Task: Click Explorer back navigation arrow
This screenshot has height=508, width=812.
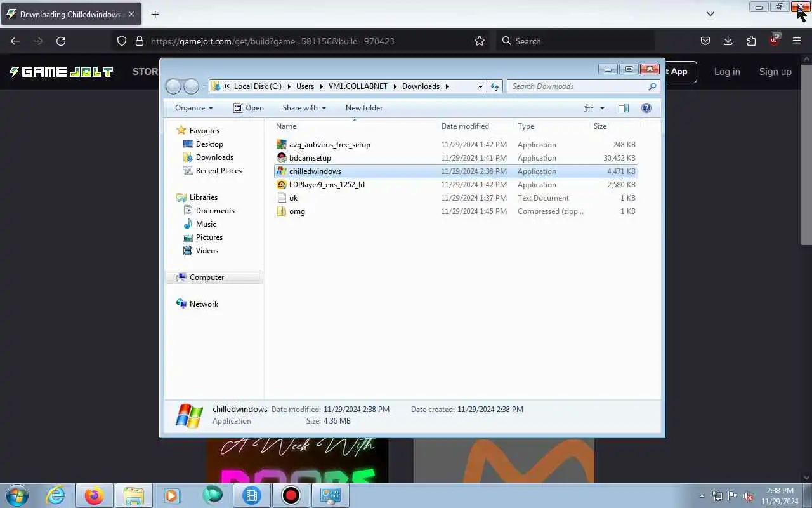Action: click(x=173, y=86)
